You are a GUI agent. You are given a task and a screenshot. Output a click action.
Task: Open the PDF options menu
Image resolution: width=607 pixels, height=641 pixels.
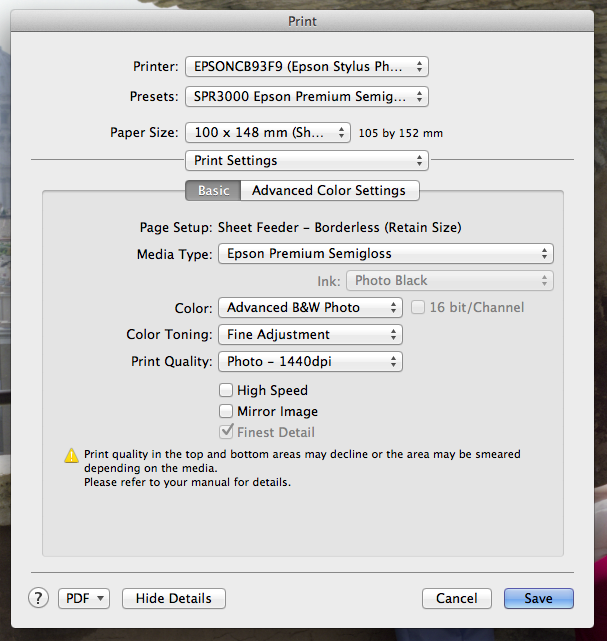pyautogui.click(x=84, y=598)
